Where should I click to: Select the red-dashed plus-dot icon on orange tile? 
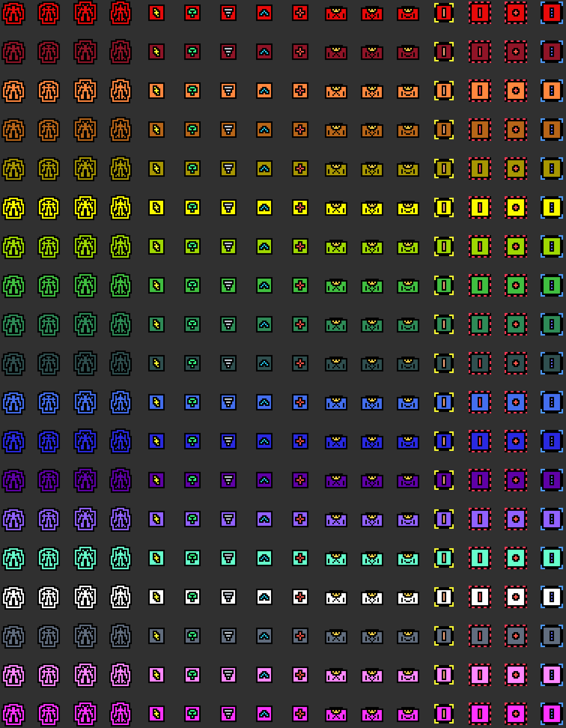[x=516, y=91]
